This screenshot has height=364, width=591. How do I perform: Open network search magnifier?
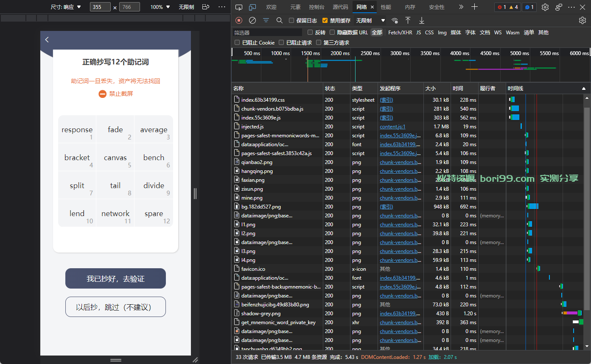(280, 20)
